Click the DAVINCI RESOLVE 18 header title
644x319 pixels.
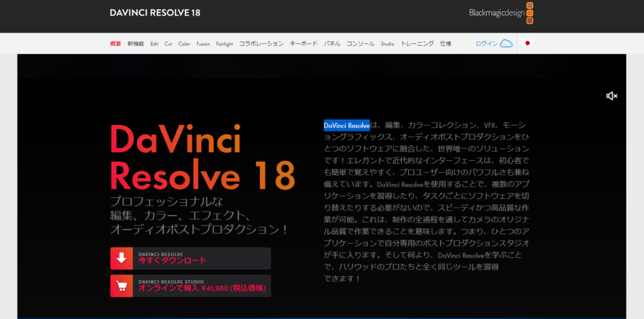click(155, 13)
